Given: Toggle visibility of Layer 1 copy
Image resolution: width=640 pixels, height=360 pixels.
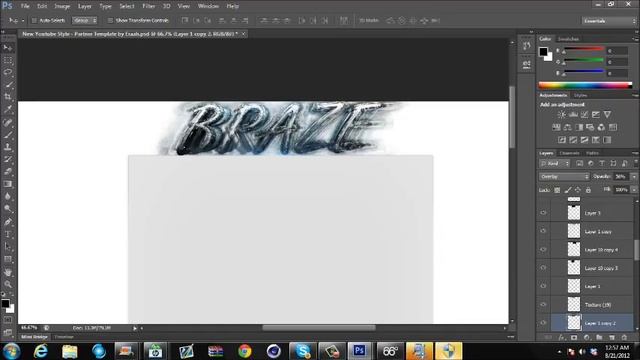Looking at the screenshot, I should pos(543,231).
